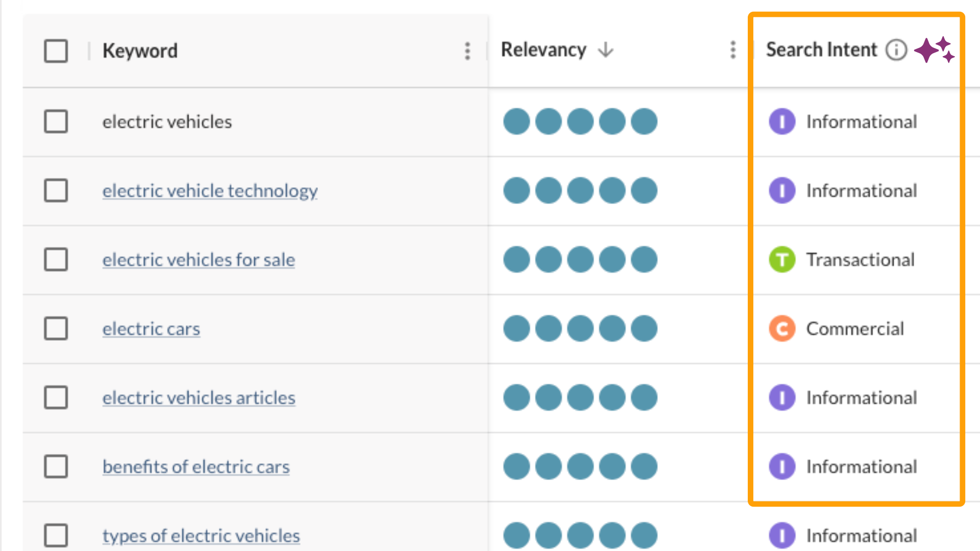Check the box for electric vehicles for sale
Viewport: 980px width, 551px height.
pos(56,260)
